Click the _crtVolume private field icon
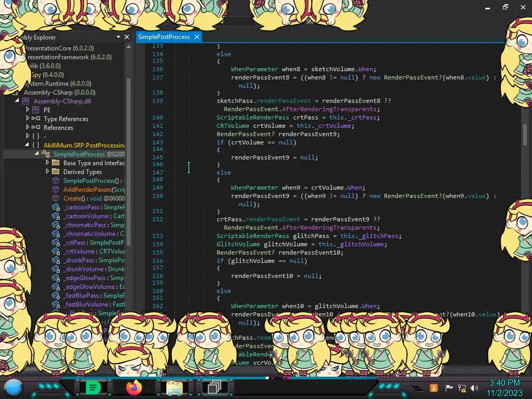Image resolution: width=532 pixels, height=399 pixels. pyautogui.click(x=56, y=251)
